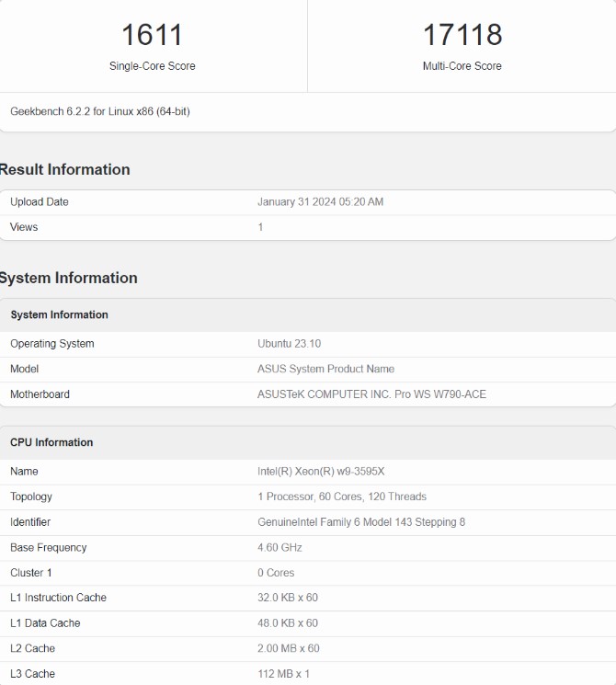Click the 'Result Information' heading
616x685 pixels.
tap(64, 169)
